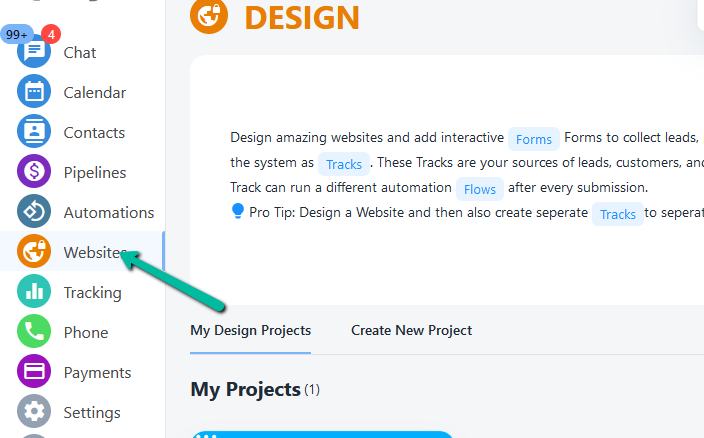This screenshot has width=704, height=438.
Task: Click the Tracks tag in Pro Tip line
Action: [617, 214]
